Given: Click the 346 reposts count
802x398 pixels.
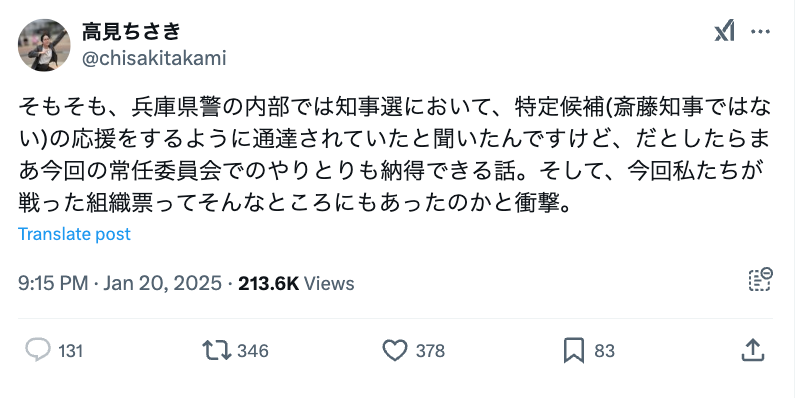Looking at the screenshot, I should point(253,351).
